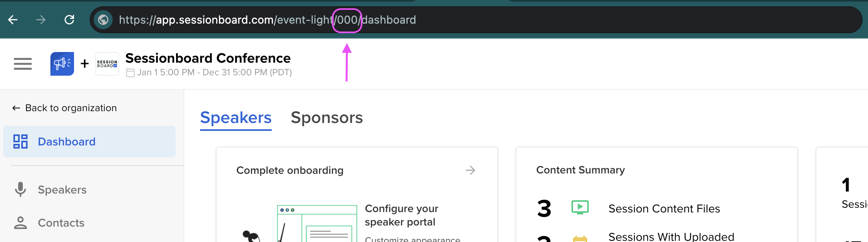The width and height of the screenshot is (868, 242).
Task: Click the green Session Content Files icon
Action: pyautogui.click(x=580, y=207)
